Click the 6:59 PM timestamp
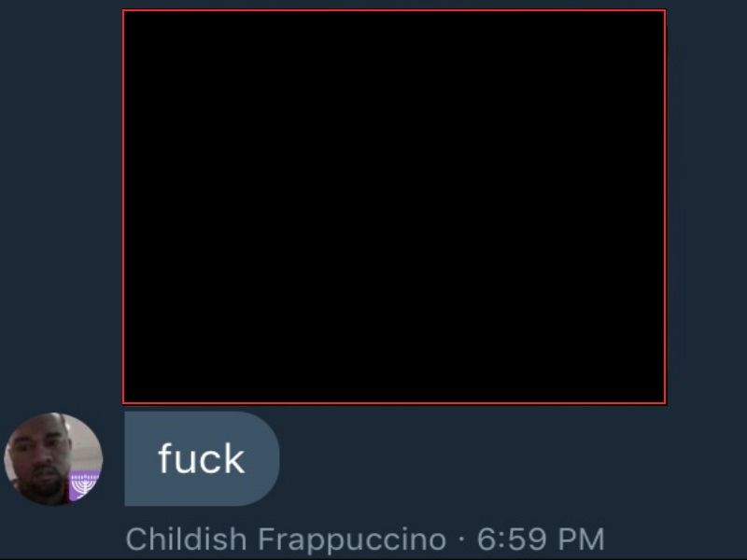The image size is (747, 560). (x=541, y=539)
